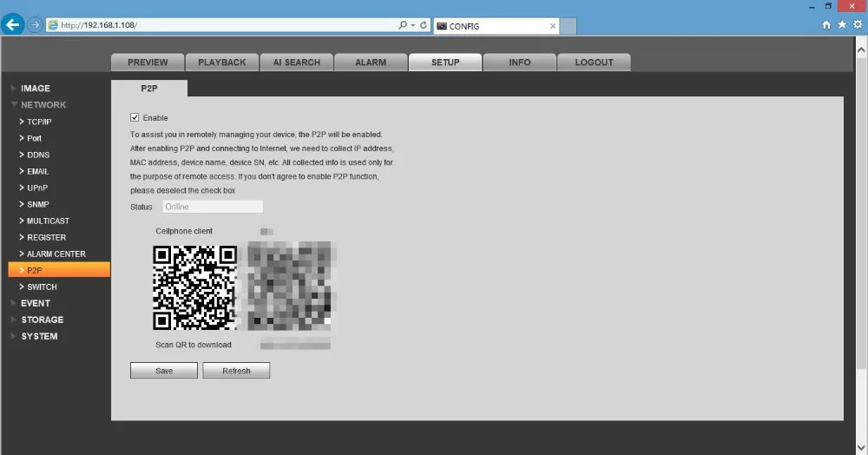The height and width of the screenshot is (455, 868).
Task: Open the Port settings item
Action: [x=35, y=138]
